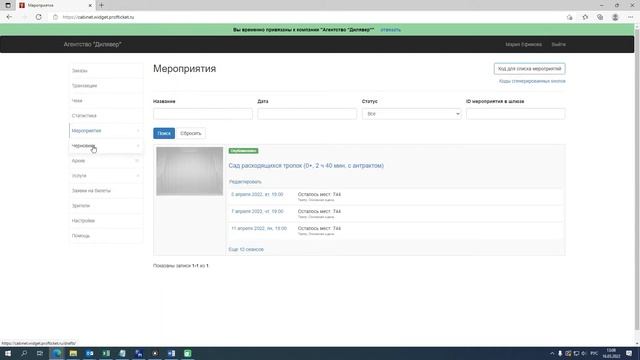Viewport: 640px width, 360px height.
Task: Open the Мария Ефимова user link
Action: tap(524, 44)
